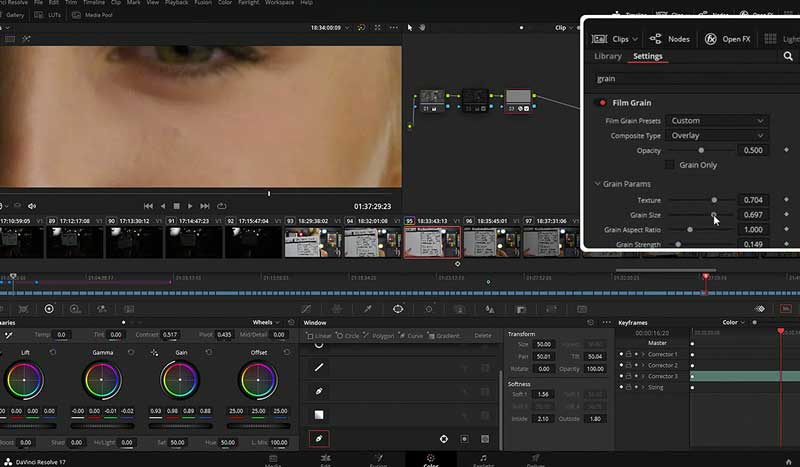Open Composite Type Overlay dropdown
This screenshot has width=800, height=467.
coord(716,136)
